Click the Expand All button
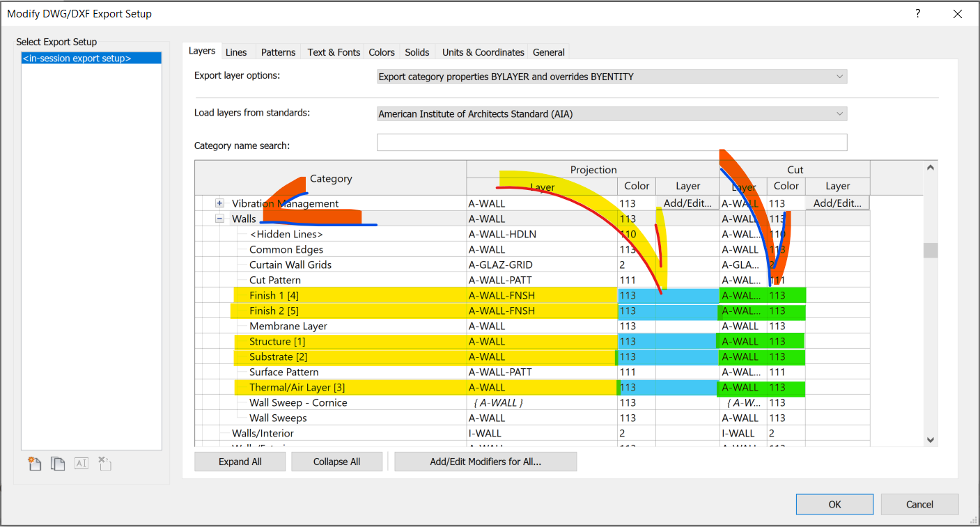 (240, 461)
